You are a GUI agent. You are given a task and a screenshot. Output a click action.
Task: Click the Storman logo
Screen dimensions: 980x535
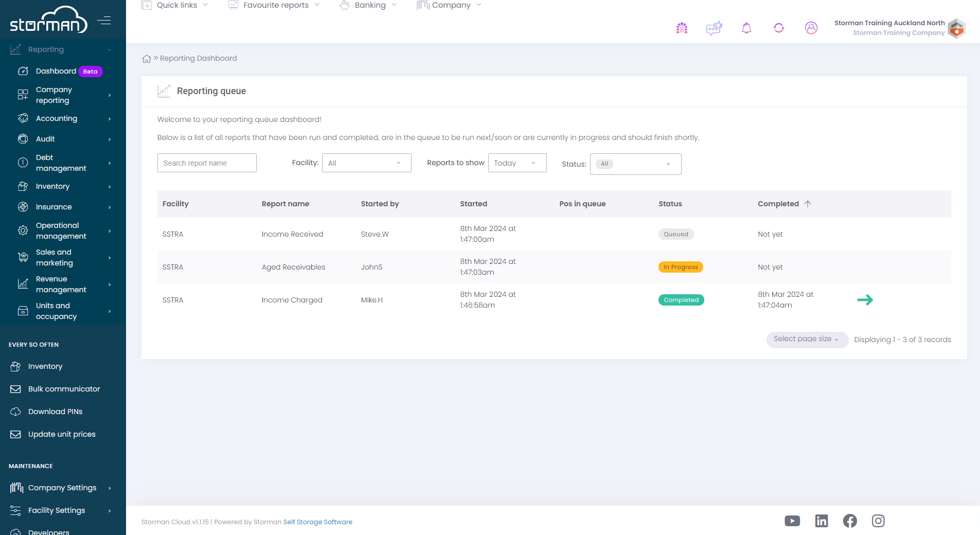click(x=49, y=20)
